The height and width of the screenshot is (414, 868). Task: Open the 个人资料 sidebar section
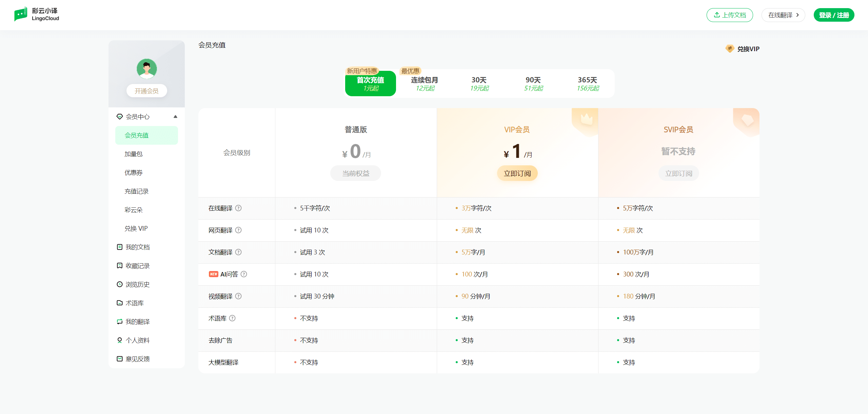point(138,340)
